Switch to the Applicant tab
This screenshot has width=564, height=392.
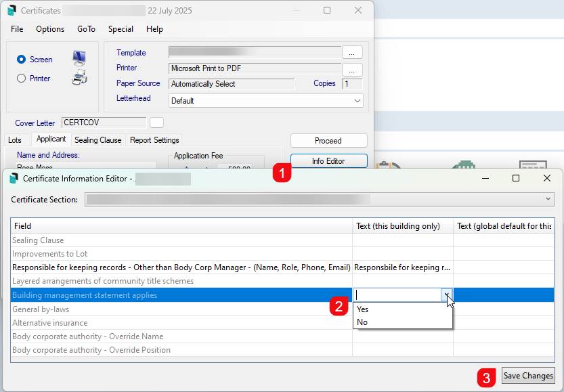51,139
